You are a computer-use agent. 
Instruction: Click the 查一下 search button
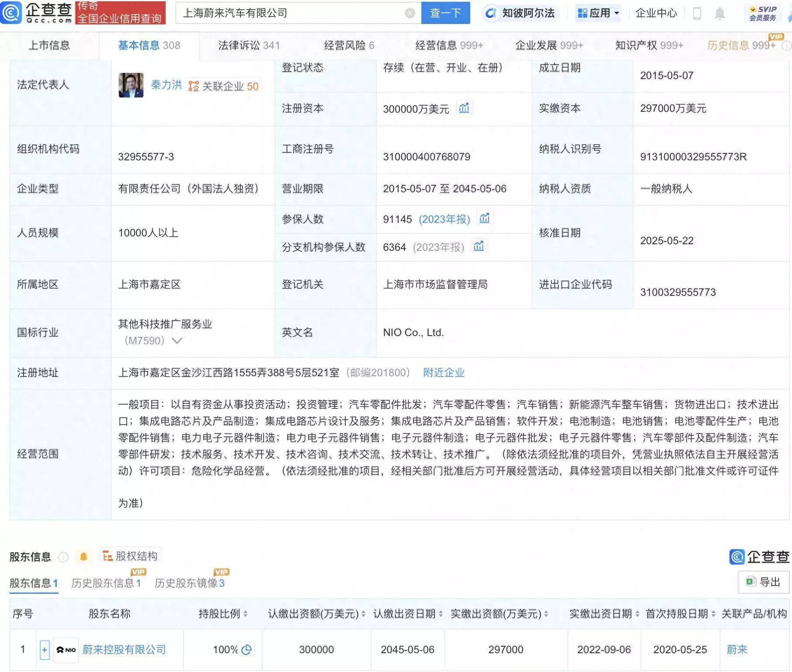(445, 13)
